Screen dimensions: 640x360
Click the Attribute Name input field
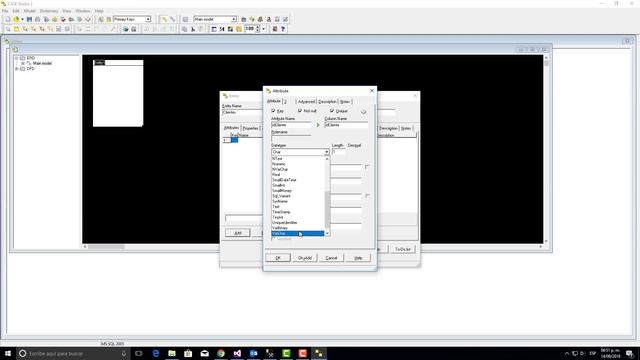(292, 125)
